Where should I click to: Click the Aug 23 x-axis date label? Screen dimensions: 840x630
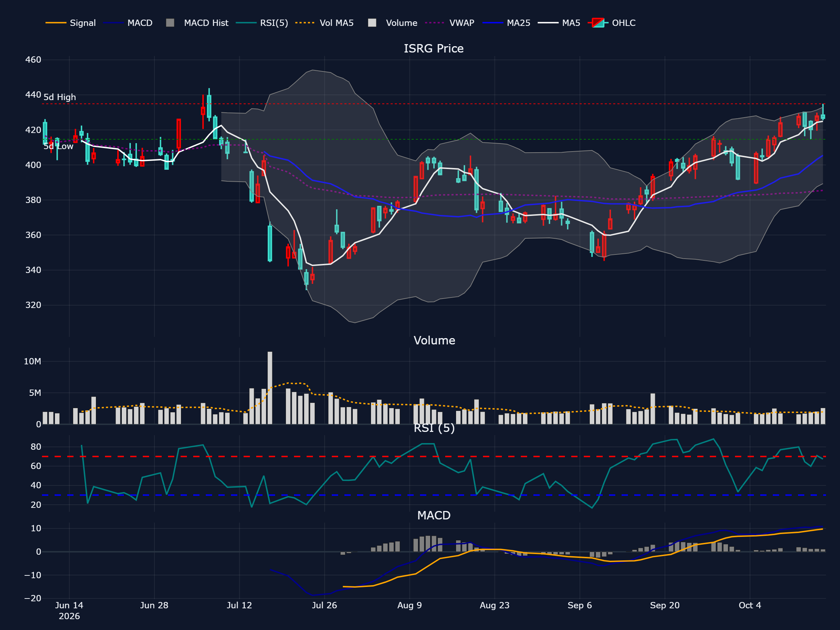(x=495, y=605)
